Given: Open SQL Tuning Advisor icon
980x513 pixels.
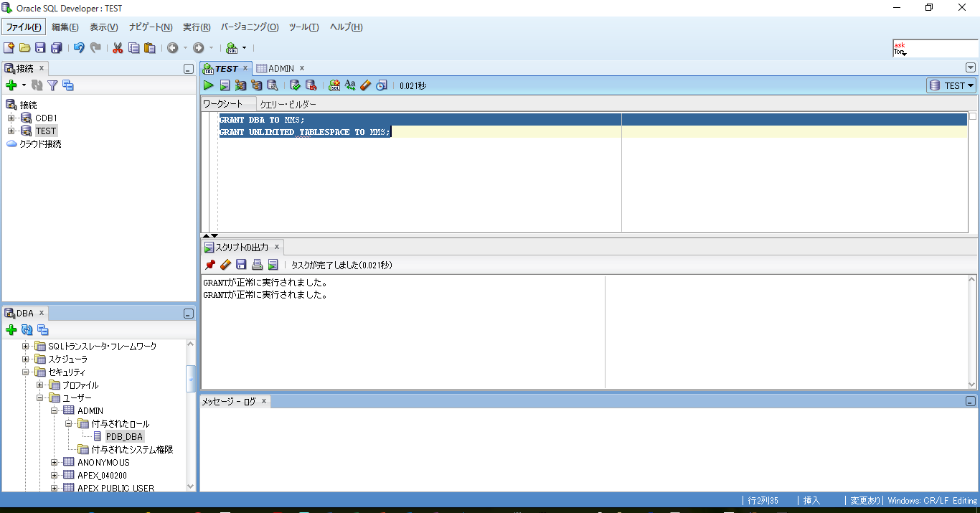Looking at the screenshot, I should [272, 85].
